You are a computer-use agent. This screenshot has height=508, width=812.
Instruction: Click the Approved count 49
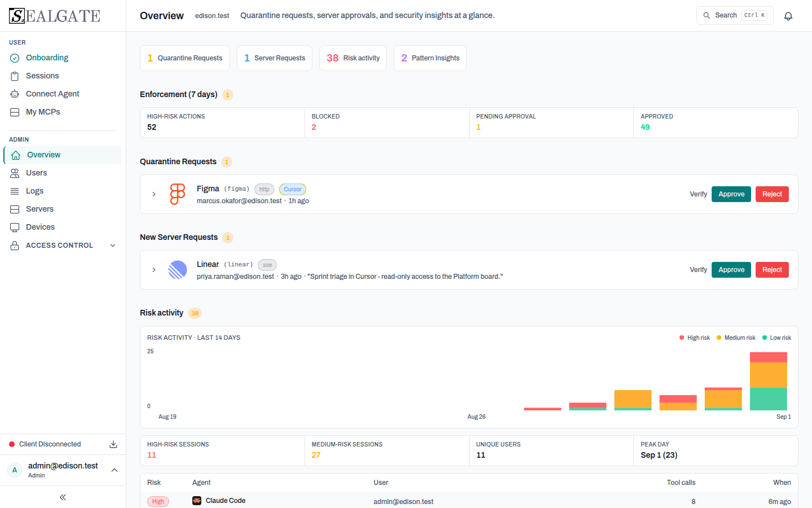pyautogui.click(x=645, y=127)
